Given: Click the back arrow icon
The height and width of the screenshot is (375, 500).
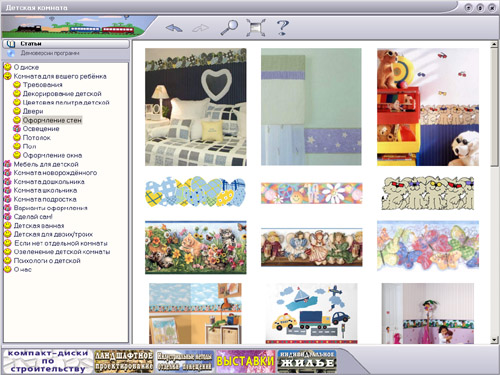Looking at the screenshot, I should [174, 28].
